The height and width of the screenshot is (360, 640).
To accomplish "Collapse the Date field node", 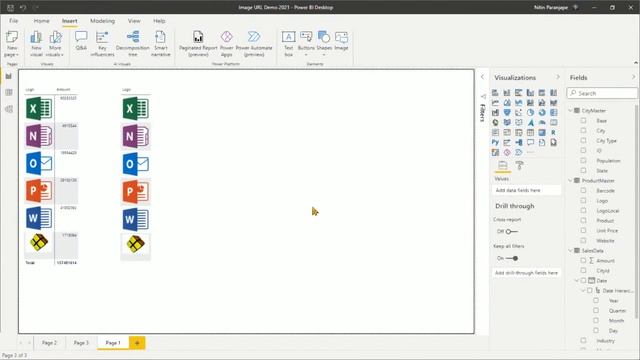I will [x=577, y=280].
